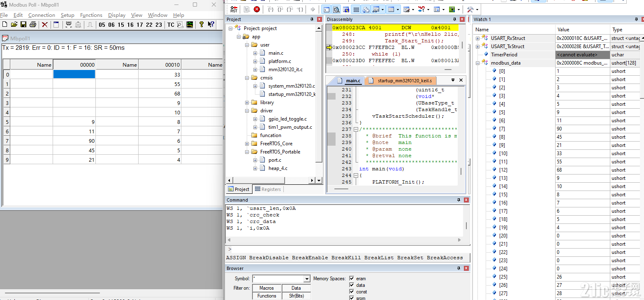
Task: Open Serial Windows dropdown arrow
Action: [x=413, y=9]
